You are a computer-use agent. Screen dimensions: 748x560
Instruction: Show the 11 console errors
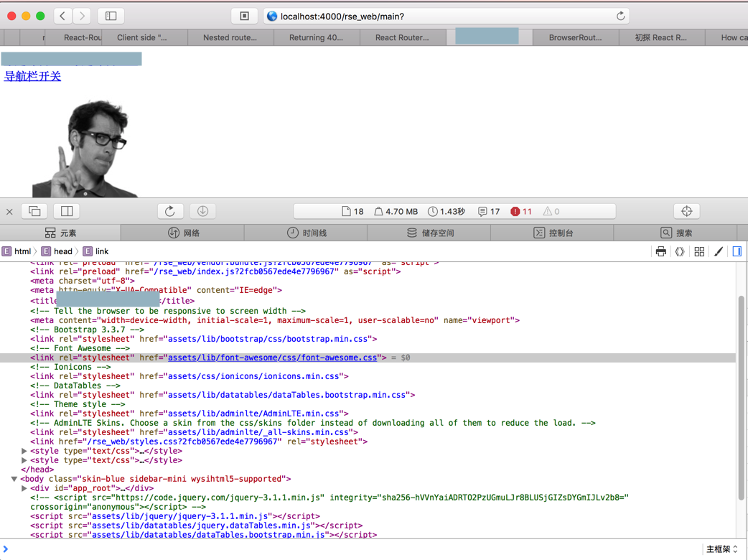point(521,211)
